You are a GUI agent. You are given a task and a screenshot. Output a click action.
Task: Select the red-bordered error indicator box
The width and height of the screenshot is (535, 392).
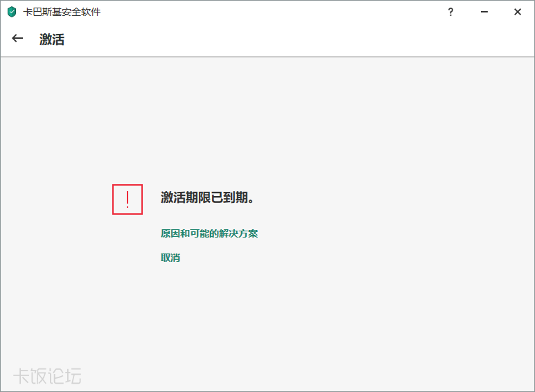[x=128, y=199]
